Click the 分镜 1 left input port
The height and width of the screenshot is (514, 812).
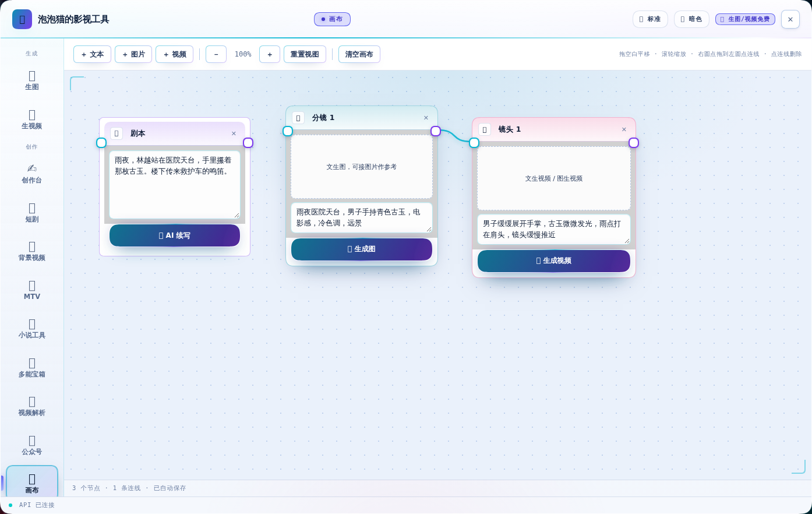coord(288,131)
